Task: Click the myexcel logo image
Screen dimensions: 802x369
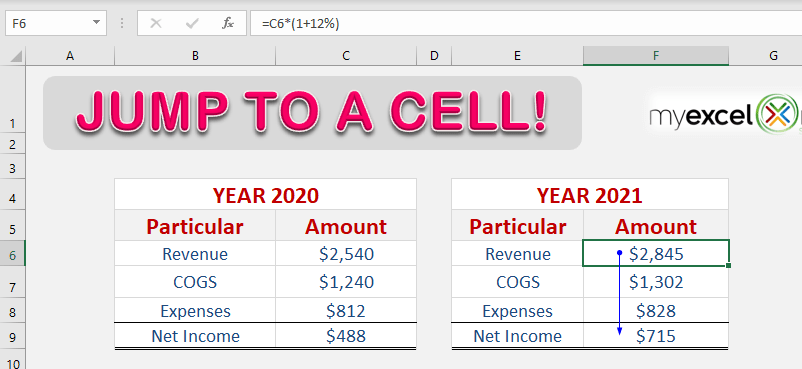Action: pos(725,115)
